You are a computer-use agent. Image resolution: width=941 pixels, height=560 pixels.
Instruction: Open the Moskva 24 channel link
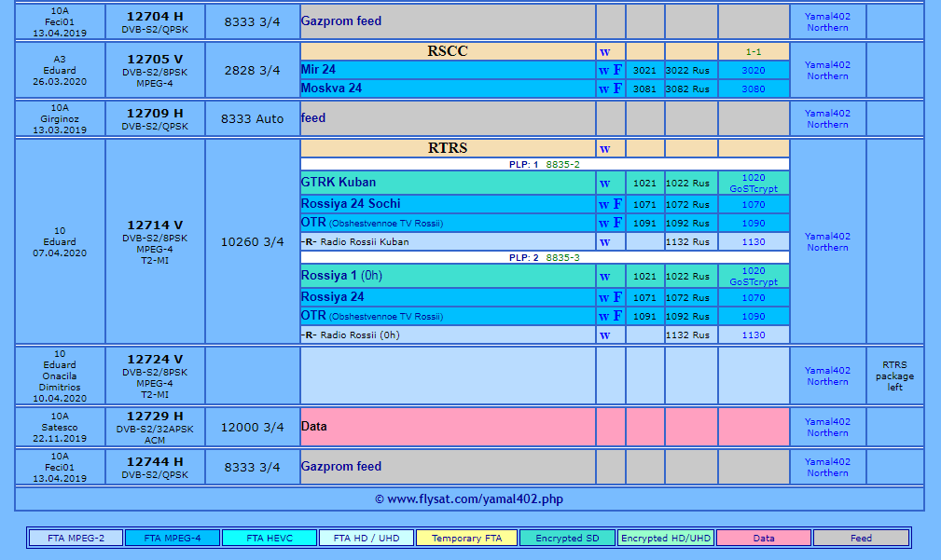[331, 89]
